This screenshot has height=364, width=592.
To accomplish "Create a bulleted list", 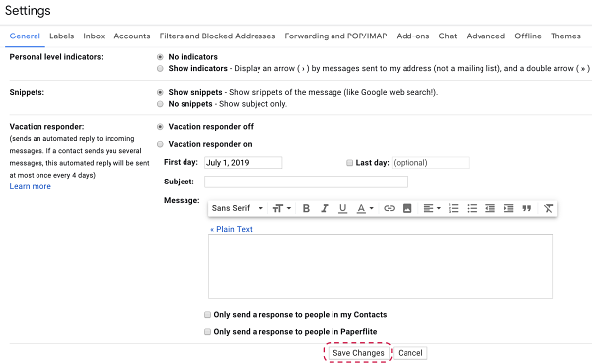I will (x=472, y=208).
